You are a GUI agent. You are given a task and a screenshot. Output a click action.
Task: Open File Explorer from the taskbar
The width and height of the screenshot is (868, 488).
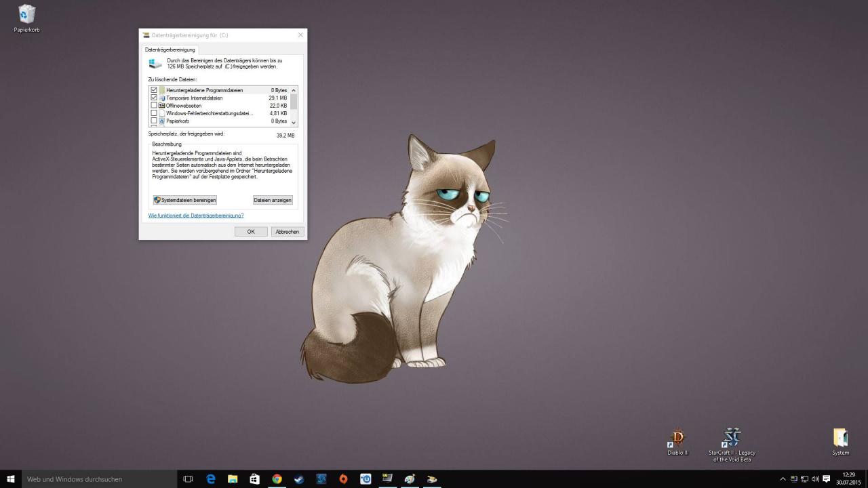(233, 479)
